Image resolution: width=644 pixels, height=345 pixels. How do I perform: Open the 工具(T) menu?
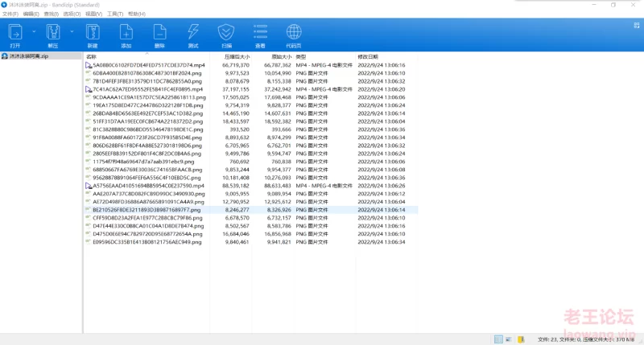[x=115, y=14]
